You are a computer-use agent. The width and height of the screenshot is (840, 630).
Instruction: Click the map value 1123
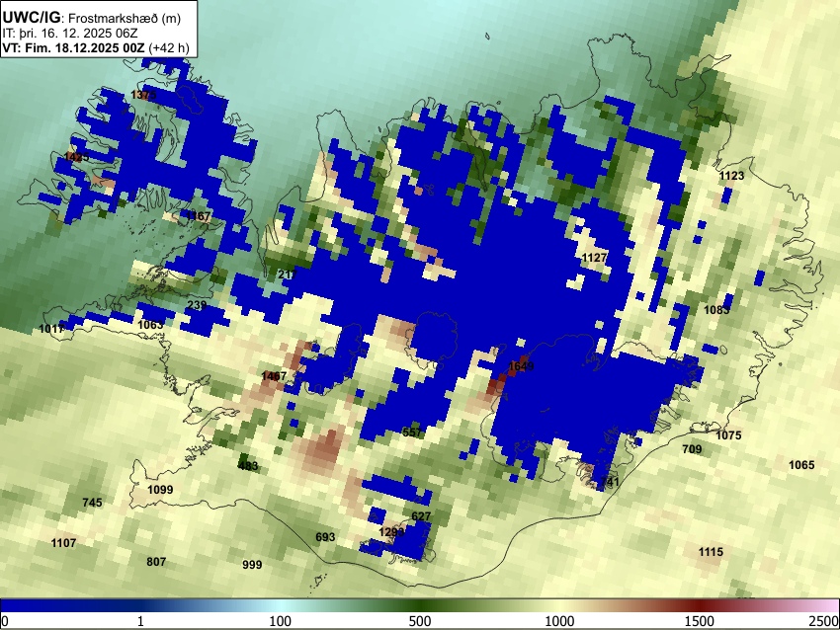[731, 176]
